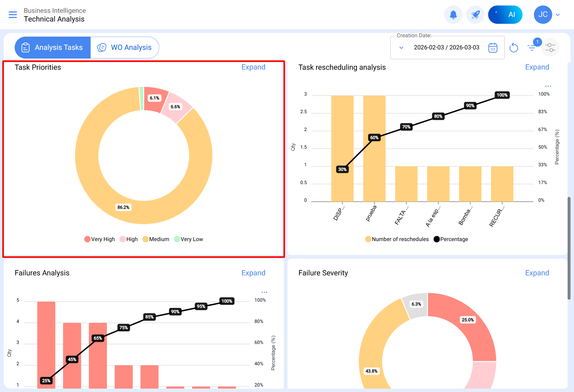Open the AI assistant button
Screen dimensions: 574x392
click(x=505, y=15)
